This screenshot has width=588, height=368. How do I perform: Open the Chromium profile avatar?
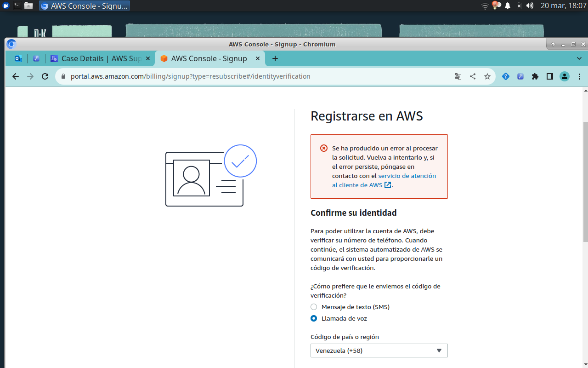[565, 76]
